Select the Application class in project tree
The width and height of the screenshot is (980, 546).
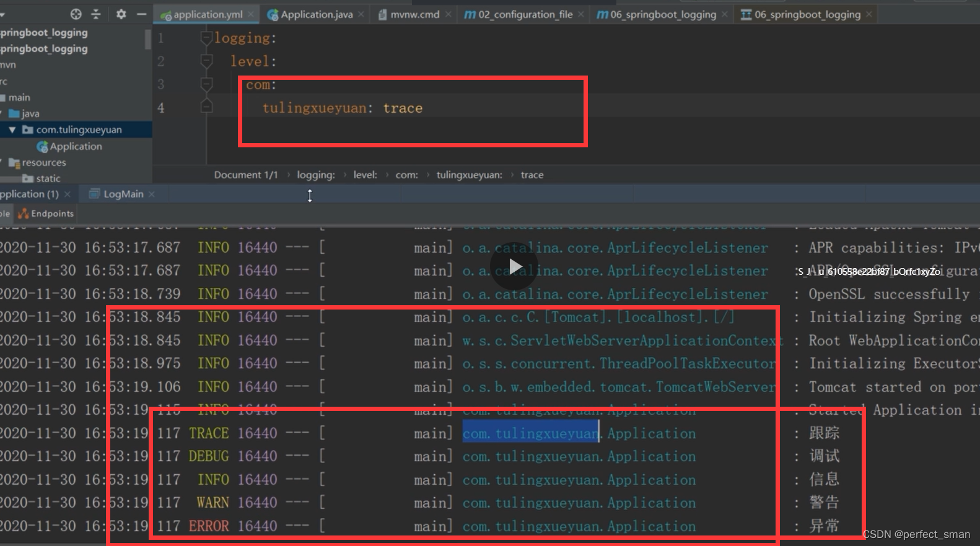76,147
